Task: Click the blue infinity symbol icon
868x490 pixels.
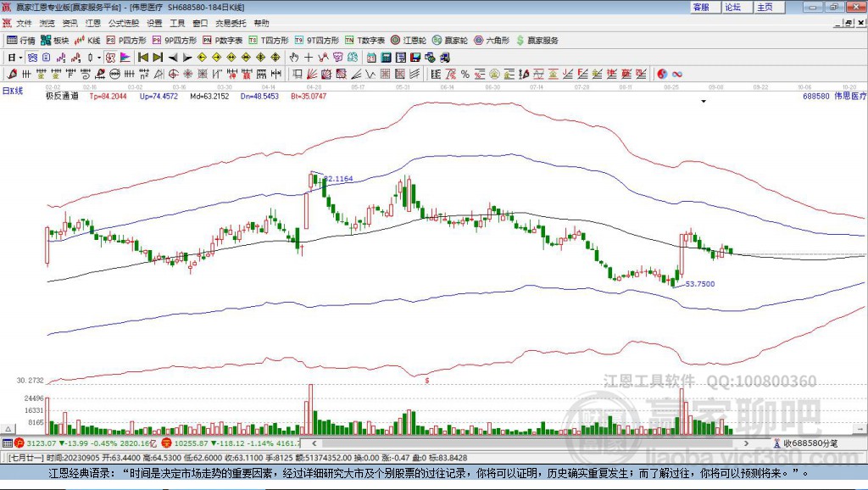Action: (677, 75)
